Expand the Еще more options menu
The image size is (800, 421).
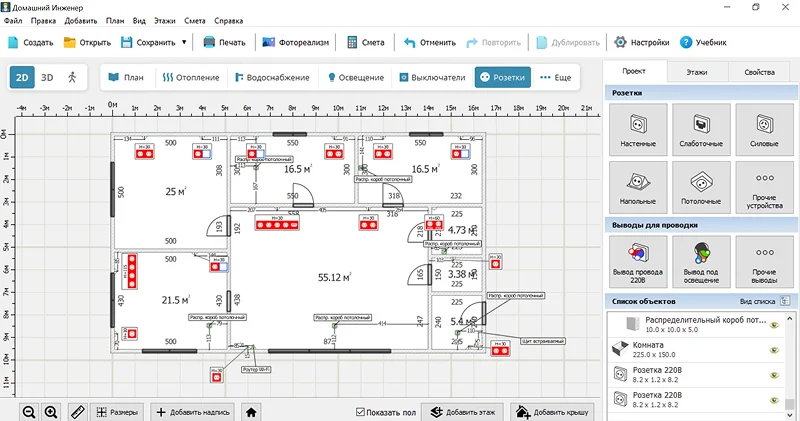tap(555, 77)
